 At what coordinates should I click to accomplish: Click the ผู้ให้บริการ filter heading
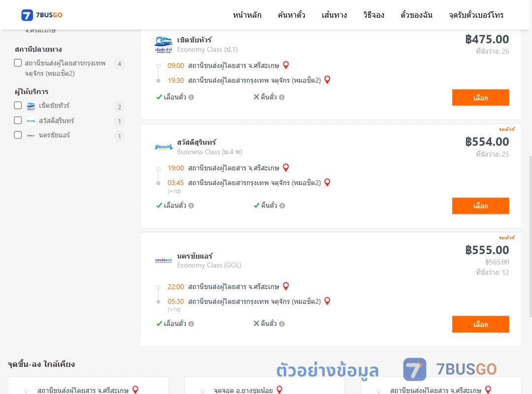click(32, 92)
